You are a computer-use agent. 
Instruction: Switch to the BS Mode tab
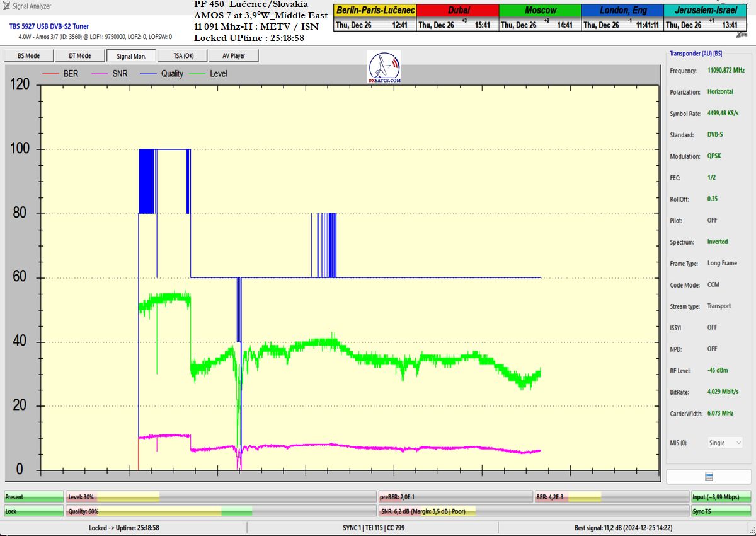pos(28,56)
